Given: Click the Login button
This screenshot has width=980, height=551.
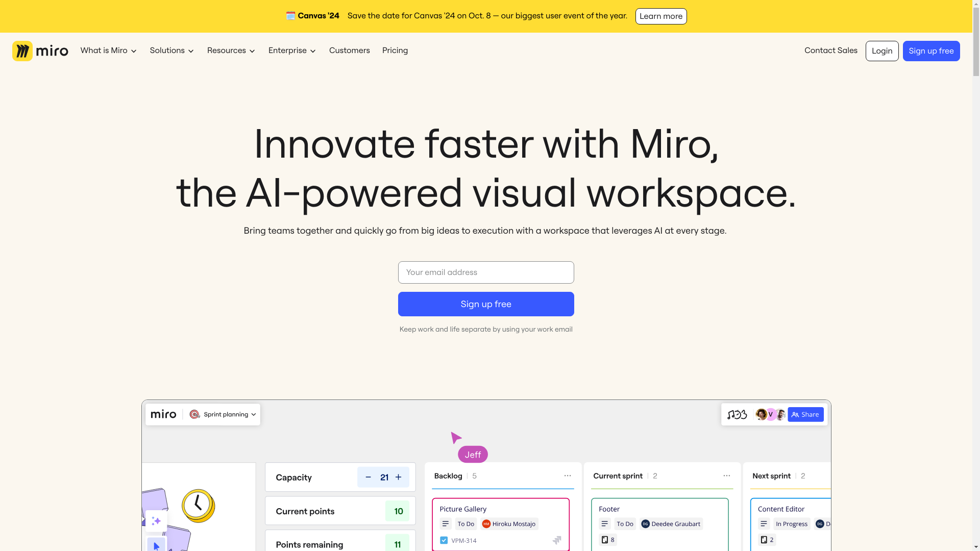Looking at the screenshot, I should (x=881, y=51).
